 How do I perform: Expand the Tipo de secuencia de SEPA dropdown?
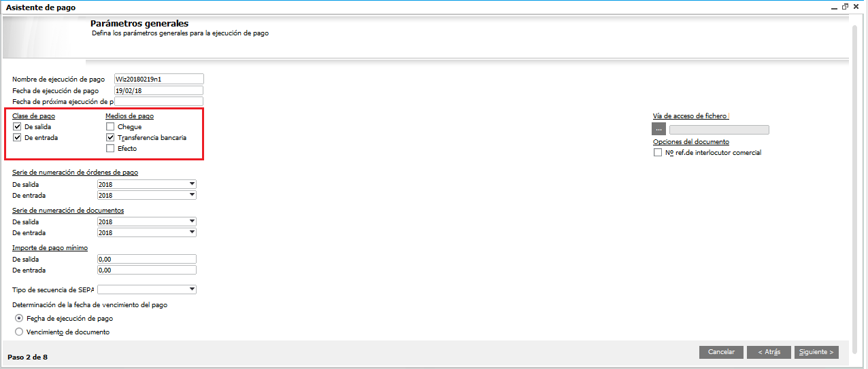pyautogui.click(x=192, y=289)
